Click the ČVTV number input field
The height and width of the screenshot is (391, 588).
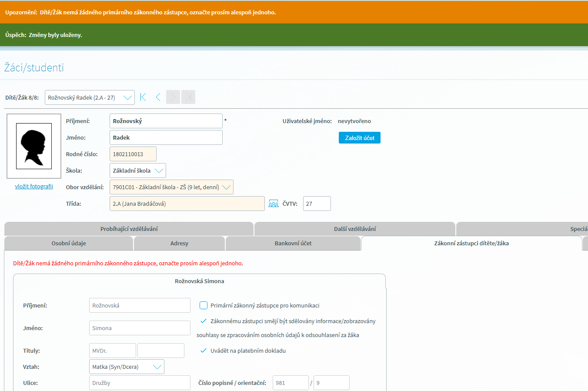click(317, 204)
